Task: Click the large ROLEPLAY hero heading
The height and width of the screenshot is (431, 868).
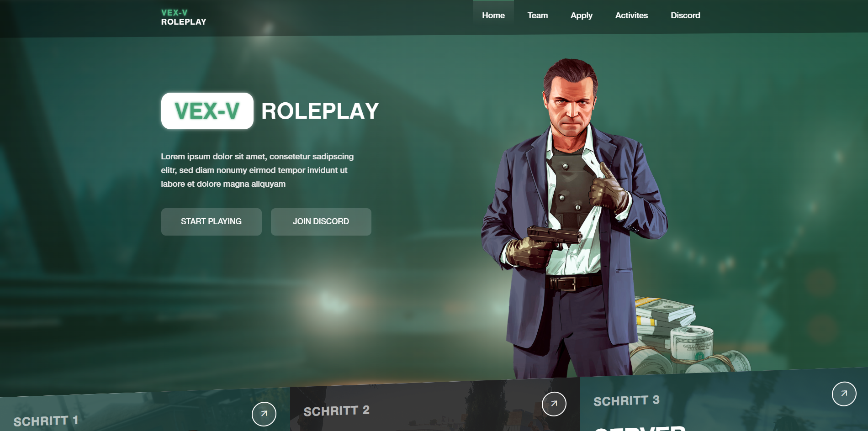Action: click(x=320, y=111)
